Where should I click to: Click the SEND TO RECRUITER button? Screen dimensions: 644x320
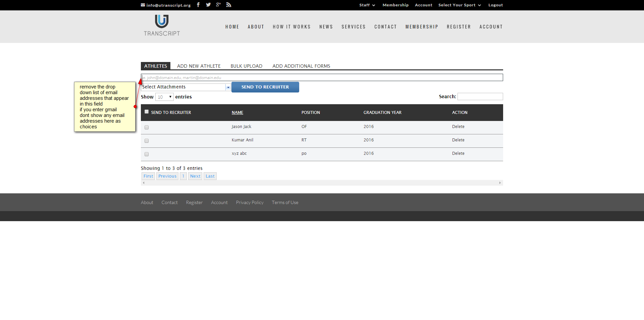[265, 87]
